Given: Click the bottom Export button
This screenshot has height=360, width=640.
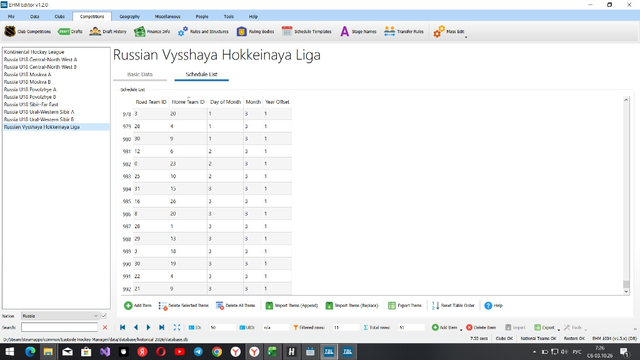Looking at the screenshot, I should (544, 327).
